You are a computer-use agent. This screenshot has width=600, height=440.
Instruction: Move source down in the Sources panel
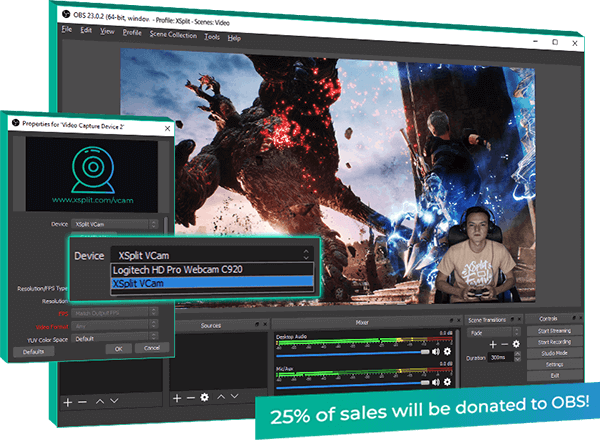(235, 396)
